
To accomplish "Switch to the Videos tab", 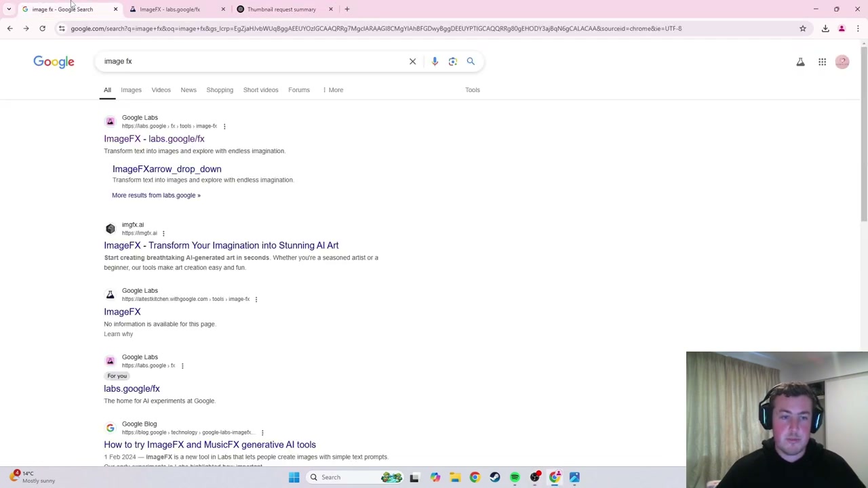I will coord(161,89).
